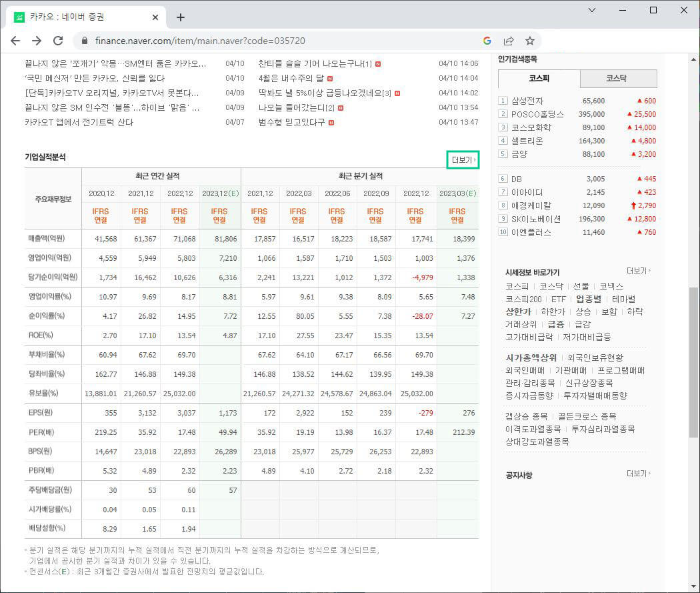Open the browser tab search chevron

pos(593,11)
